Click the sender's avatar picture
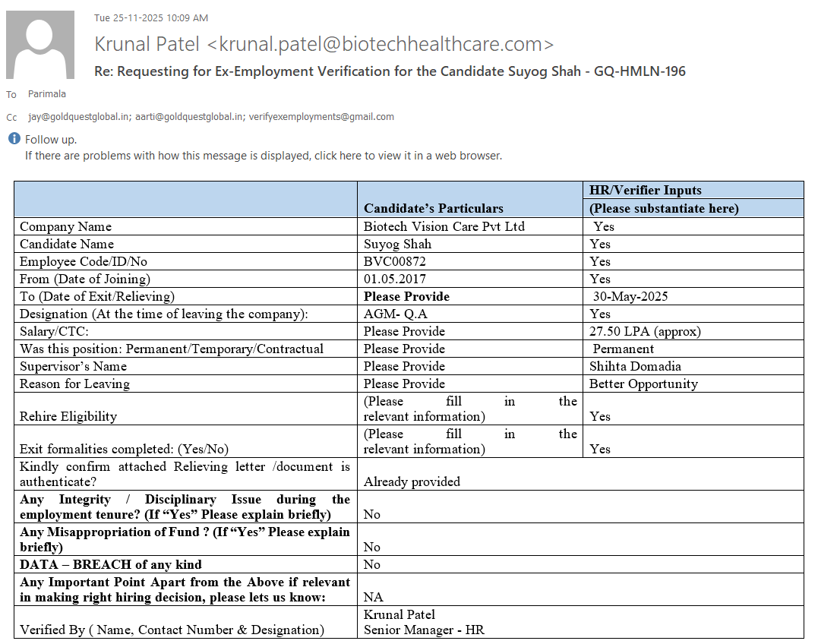818x644 pixels. [40, 45]
